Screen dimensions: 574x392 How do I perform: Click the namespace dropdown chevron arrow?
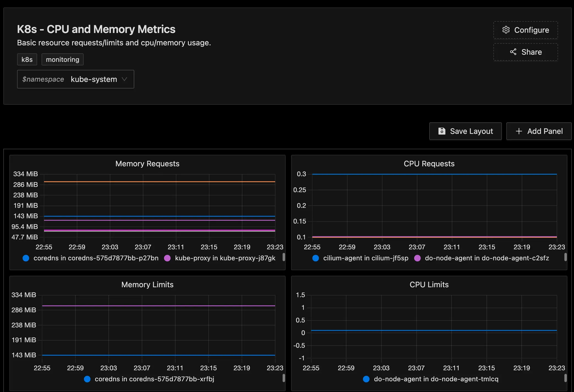[x=124, y=79]
